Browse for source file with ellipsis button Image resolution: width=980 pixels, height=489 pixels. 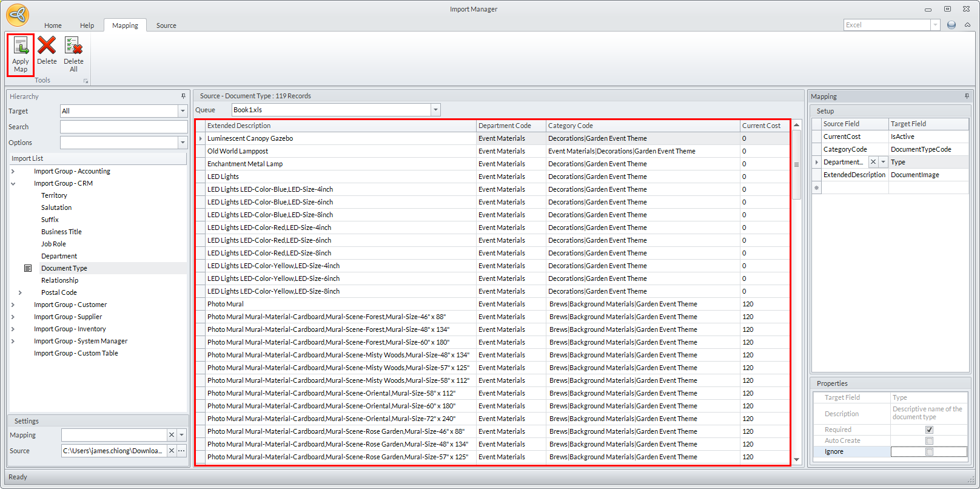[x=181, y=451]
